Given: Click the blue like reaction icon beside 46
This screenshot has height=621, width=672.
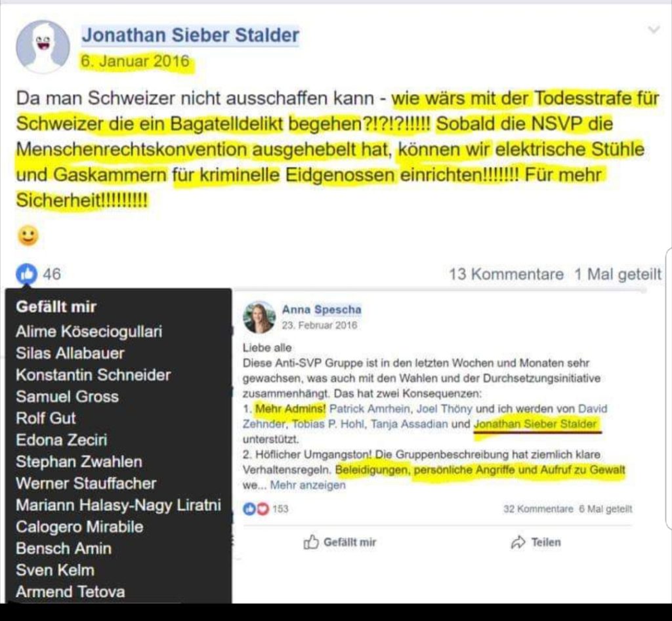Looking at the screenshot, I should [x=26, y=273].
